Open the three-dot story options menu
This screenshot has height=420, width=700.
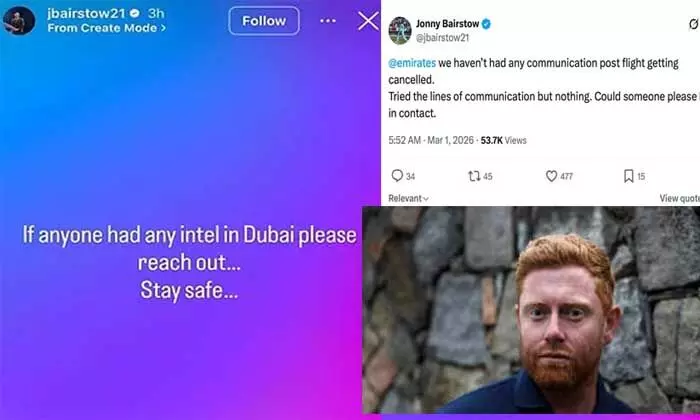[328, 21]
